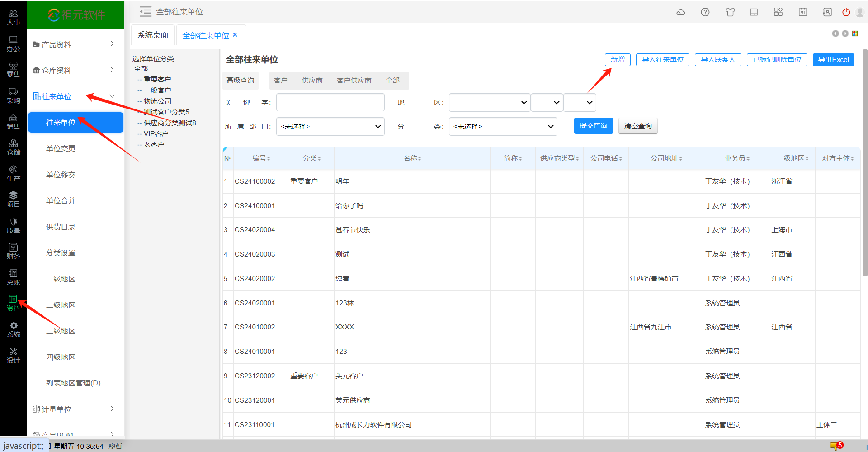Open the 仓储 warehouse module
This screenshot has width=868, height=452.
point(14,147)
